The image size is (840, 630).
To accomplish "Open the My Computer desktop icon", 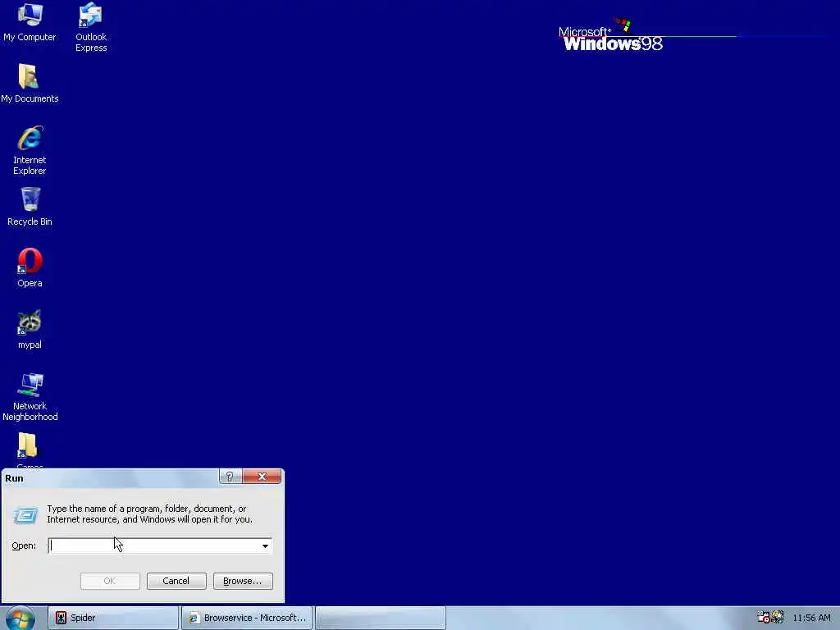I will click(x=30, y=22).
